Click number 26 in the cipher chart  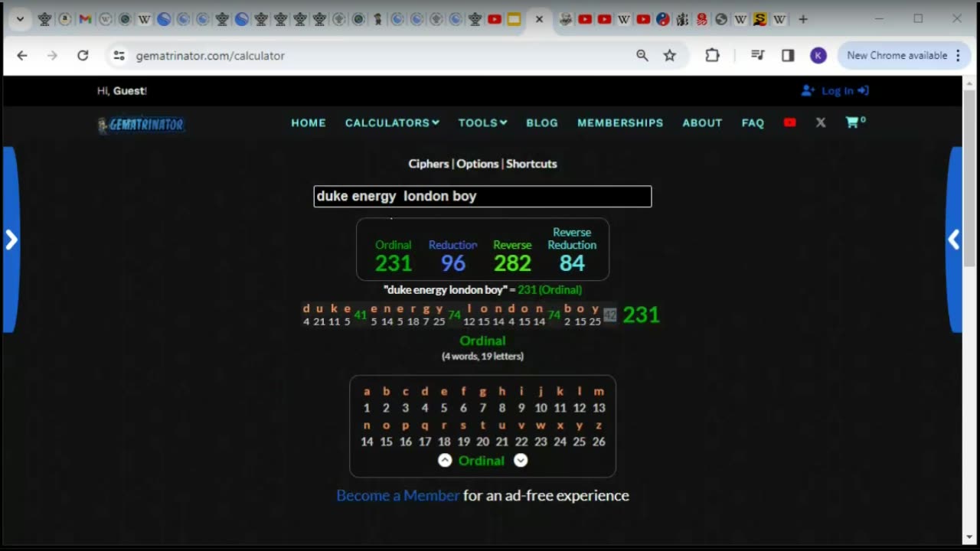point(599,442)
